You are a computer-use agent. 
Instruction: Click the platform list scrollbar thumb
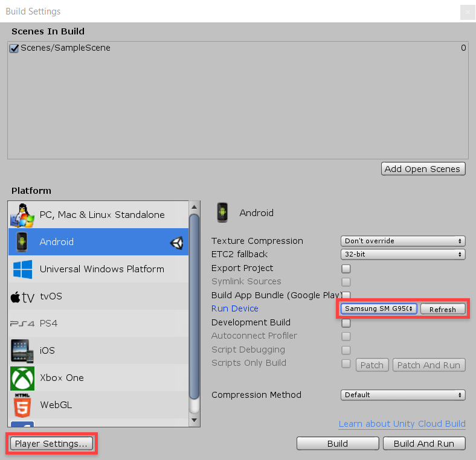(195, 307)
